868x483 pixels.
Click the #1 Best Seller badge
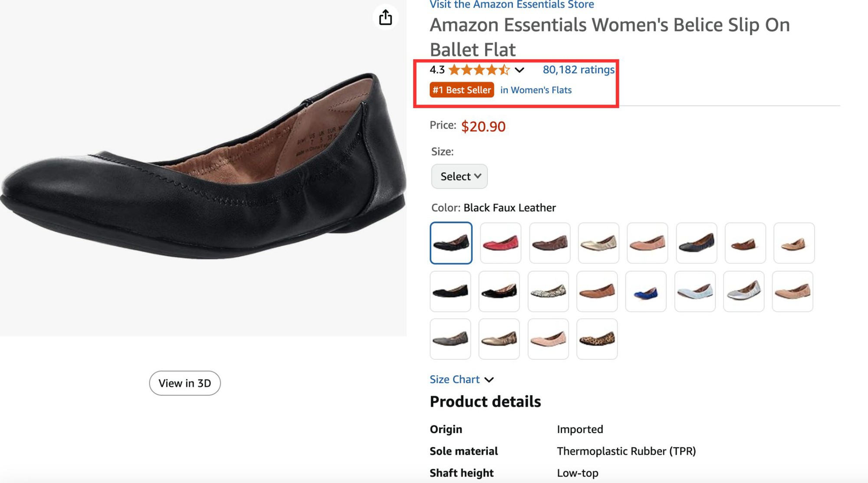[x=462, y=90]
